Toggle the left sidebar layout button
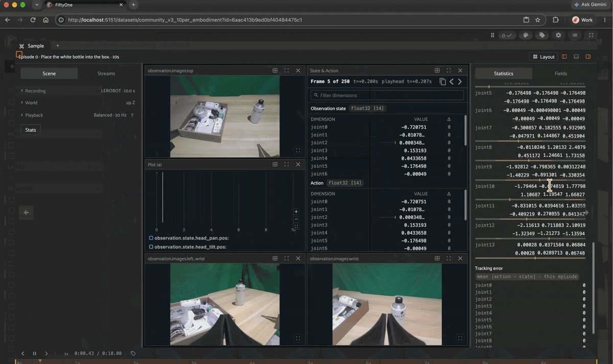 point(564,57)
